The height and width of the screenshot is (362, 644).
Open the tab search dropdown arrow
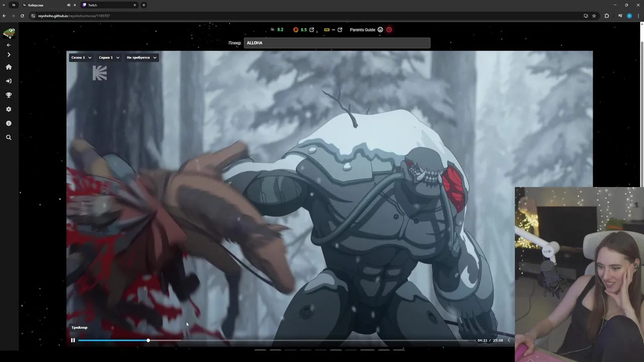click(4, 5)
